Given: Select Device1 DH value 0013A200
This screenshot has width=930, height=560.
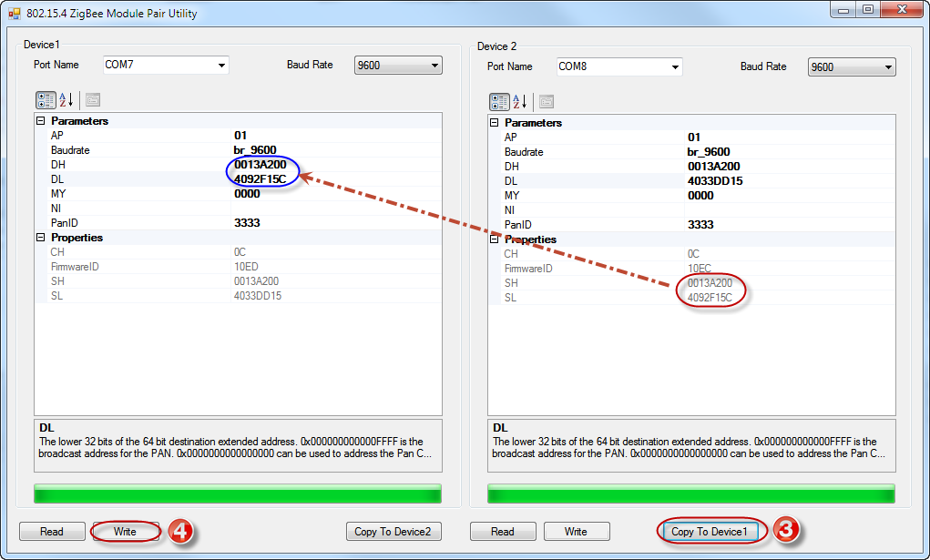Looking at the screenshot, I should 261,164.
